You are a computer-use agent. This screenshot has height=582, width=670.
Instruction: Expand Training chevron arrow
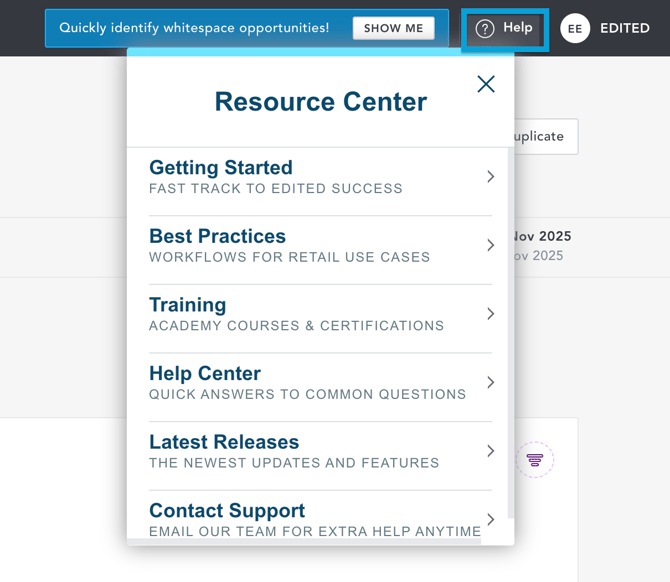coord(490,314)
